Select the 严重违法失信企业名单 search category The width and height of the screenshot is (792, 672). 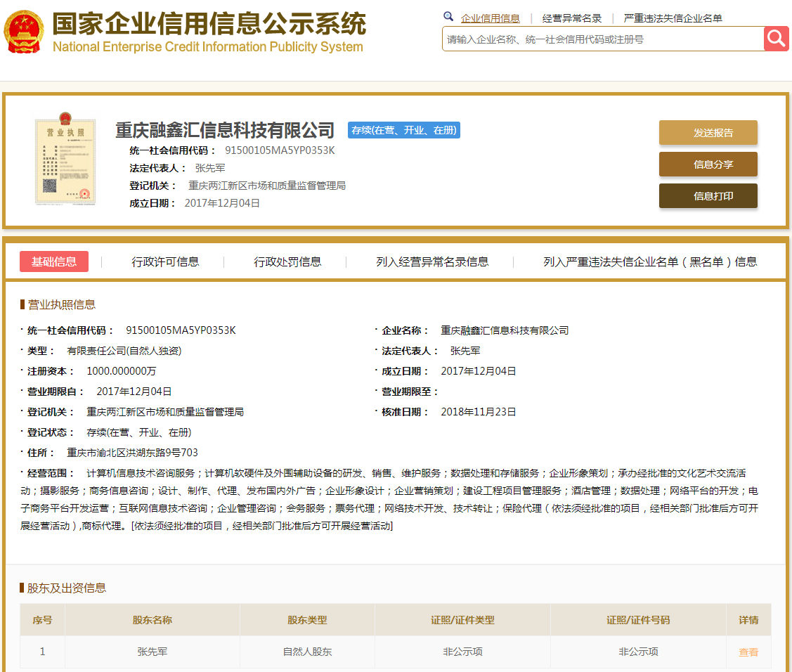pos(673,18)
